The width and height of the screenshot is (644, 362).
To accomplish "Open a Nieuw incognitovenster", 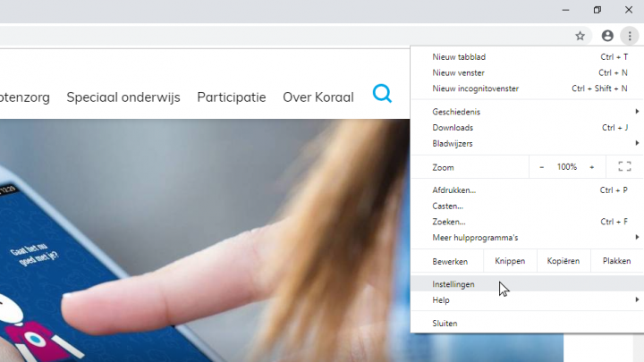I will [528, 88].
